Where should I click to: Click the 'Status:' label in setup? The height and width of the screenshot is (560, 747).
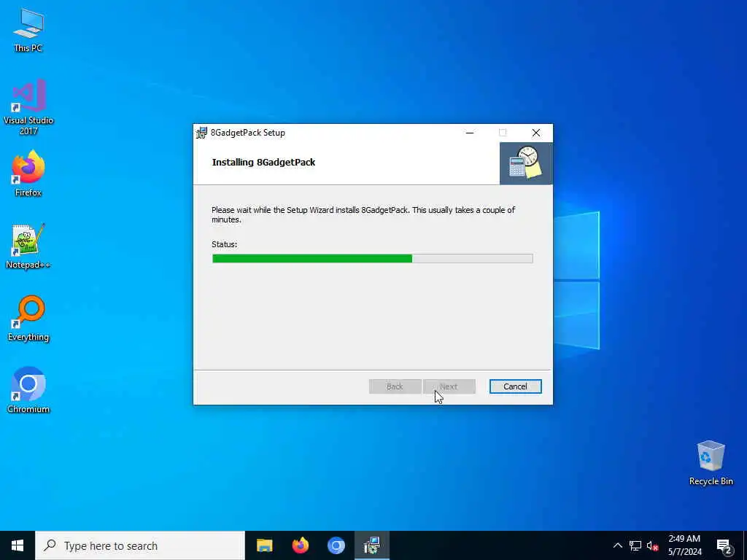click(x=225, y=244)
